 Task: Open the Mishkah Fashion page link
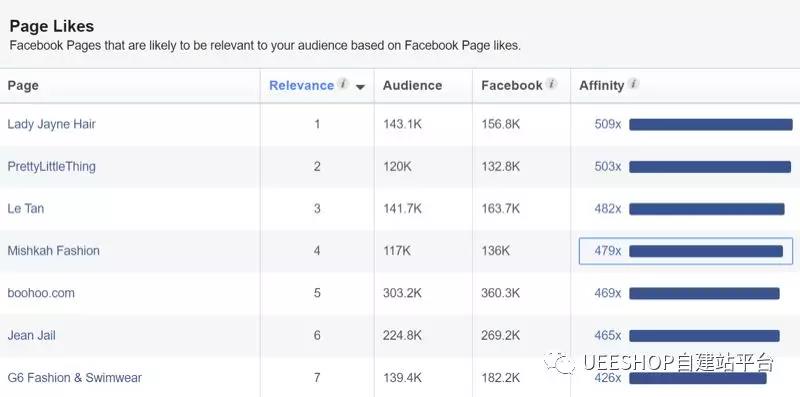tap(54, 251)
